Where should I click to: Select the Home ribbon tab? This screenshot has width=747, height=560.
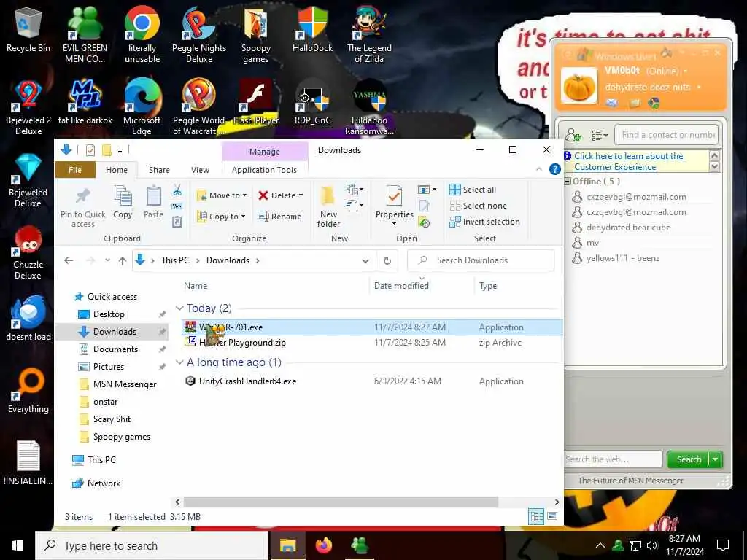117,170
